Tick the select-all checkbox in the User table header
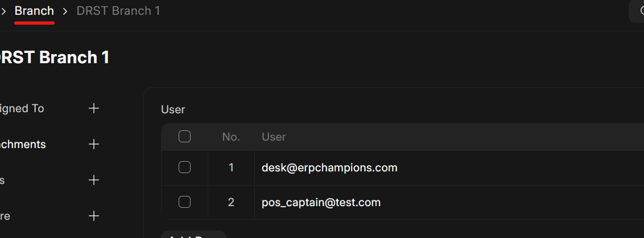This screenshot has height=238, width=644. coord(184,137)
